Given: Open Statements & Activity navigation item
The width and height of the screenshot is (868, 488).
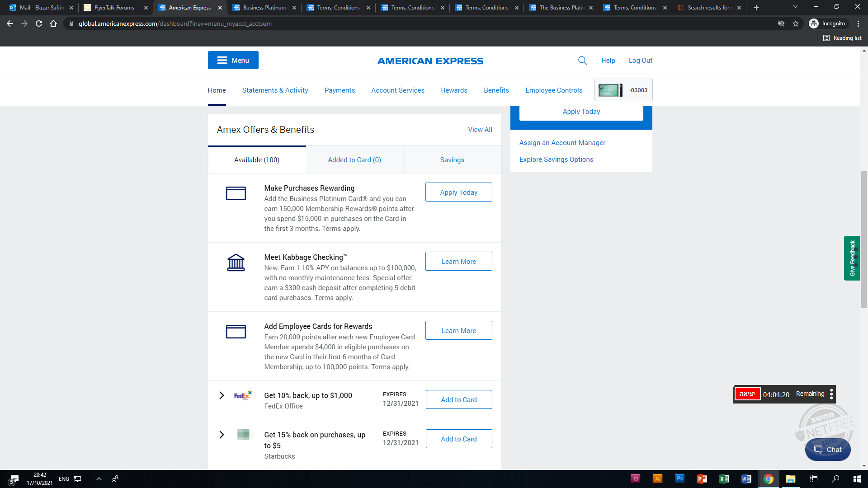Looking at the screenshot, I should [275, 90].
